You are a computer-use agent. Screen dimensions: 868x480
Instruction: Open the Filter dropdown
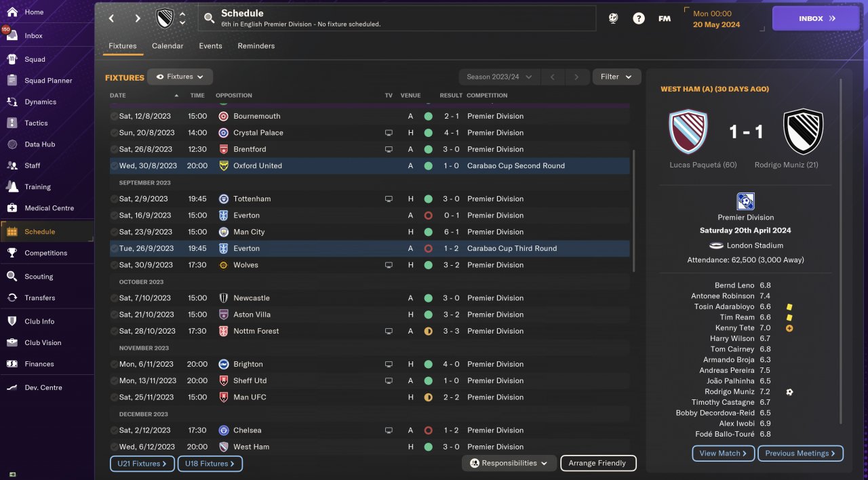(616, 77)
